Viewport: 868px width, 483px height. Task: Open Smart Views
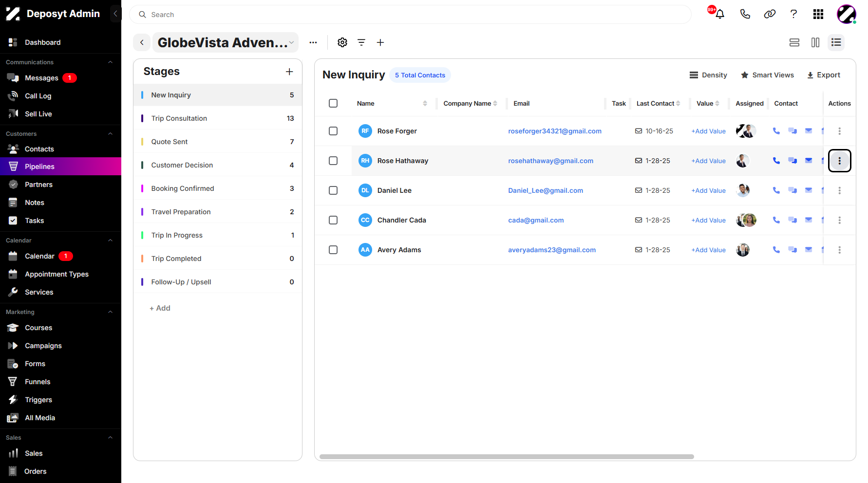coord(768,75)
